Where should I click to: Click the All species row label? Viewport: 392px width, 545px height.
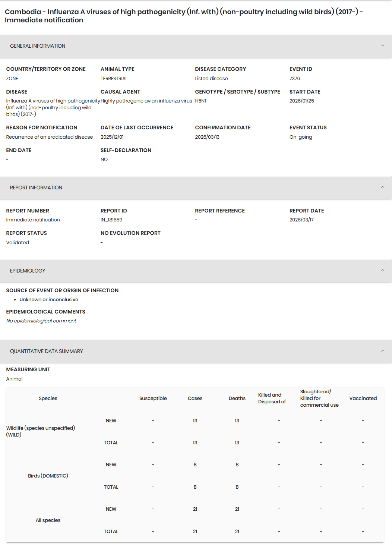point(48,520)
